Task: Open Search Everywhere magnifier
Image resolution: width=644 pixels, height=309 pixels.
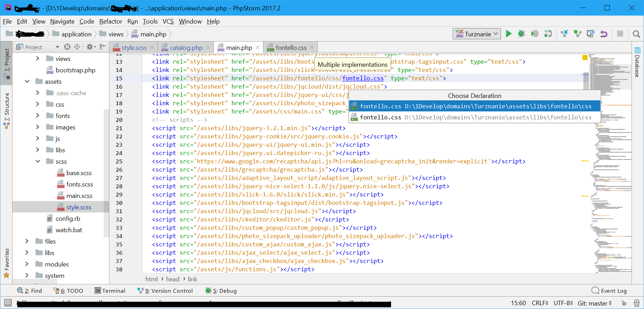Action: [x=636, y=34]
